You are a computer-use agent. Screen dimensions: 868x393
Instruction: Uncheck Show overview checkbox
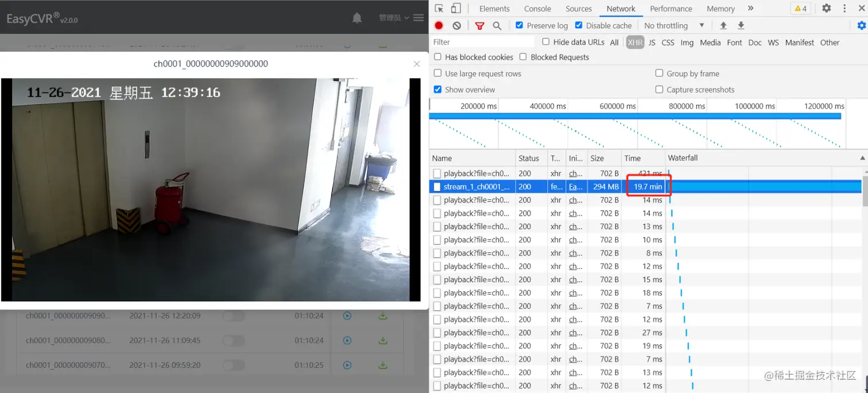[x=438, y=90]
